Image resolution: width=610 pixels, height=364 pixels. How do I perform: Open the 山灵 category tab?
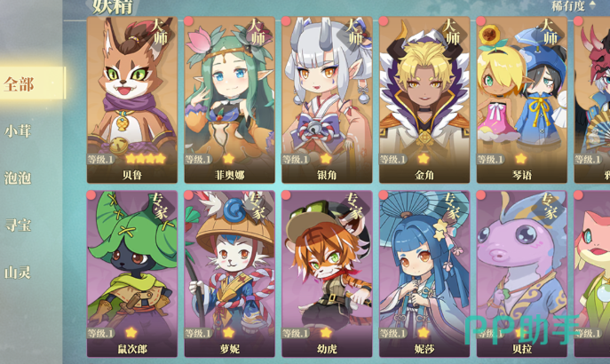pyautogui.click(x=18, y=273)
